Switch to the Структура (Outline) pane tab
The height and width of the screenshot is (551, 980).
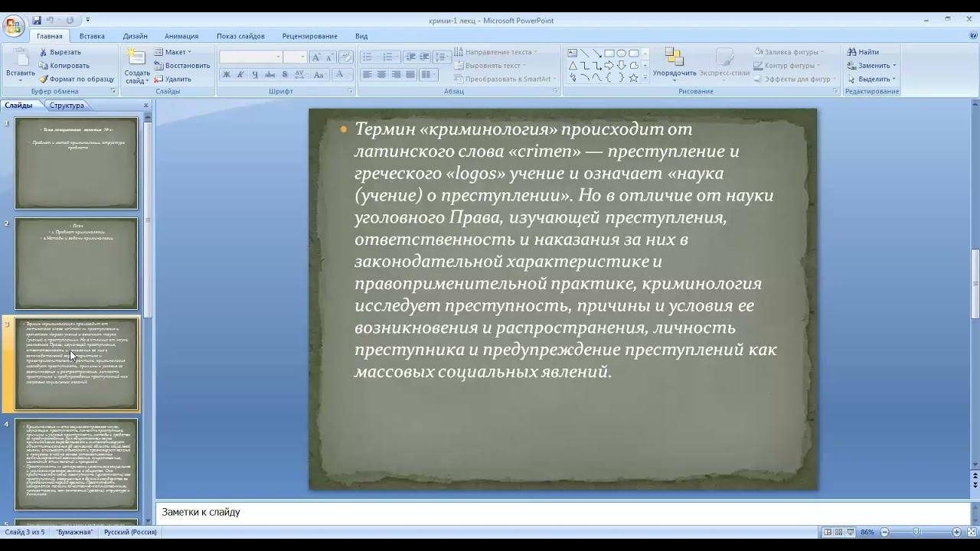point(67,106)
